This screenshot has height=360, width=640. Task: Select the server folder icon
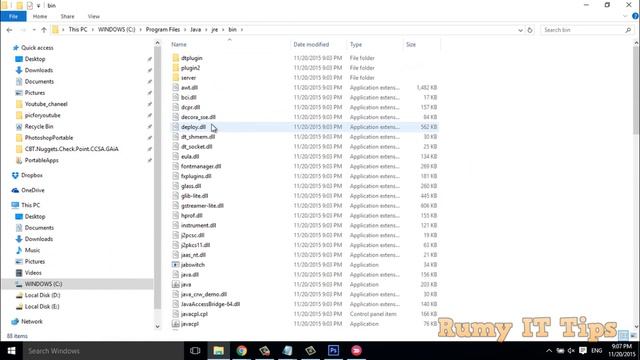(x=176, y=78)
